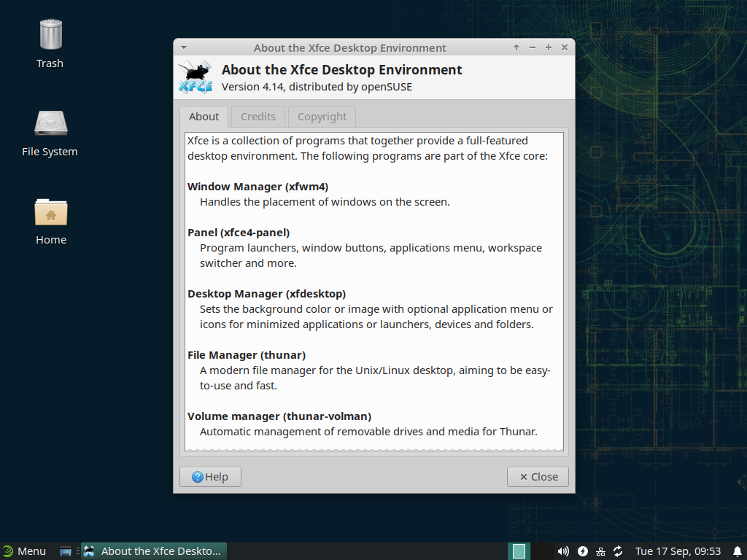Expand the launcher arrow next to file manager
Image resolution: width=747 pixels, height=560 pixels.
[78, 551]
